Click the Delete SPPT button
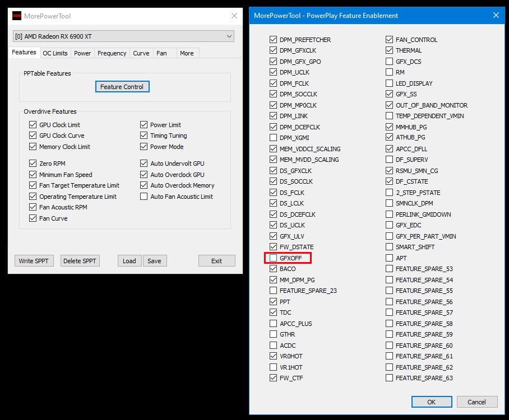The image size is (509, 420). coord(80,261)
